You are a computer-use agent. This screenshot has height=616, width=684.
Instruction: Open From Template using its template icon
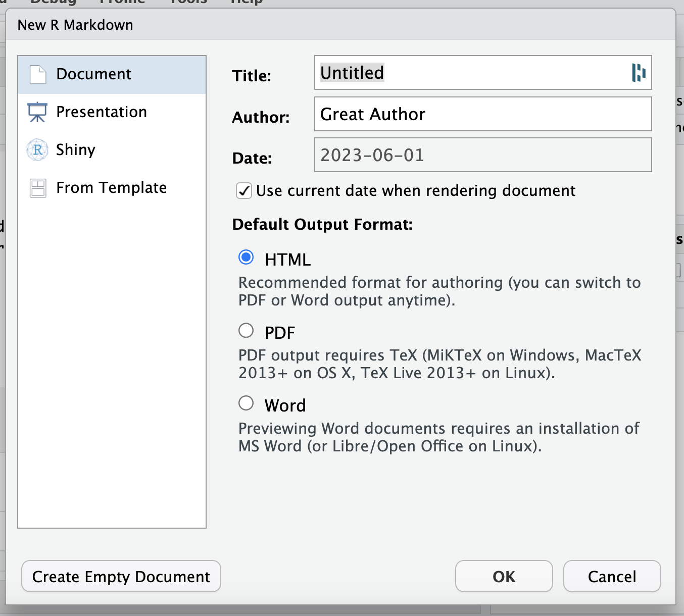(37, 187)
